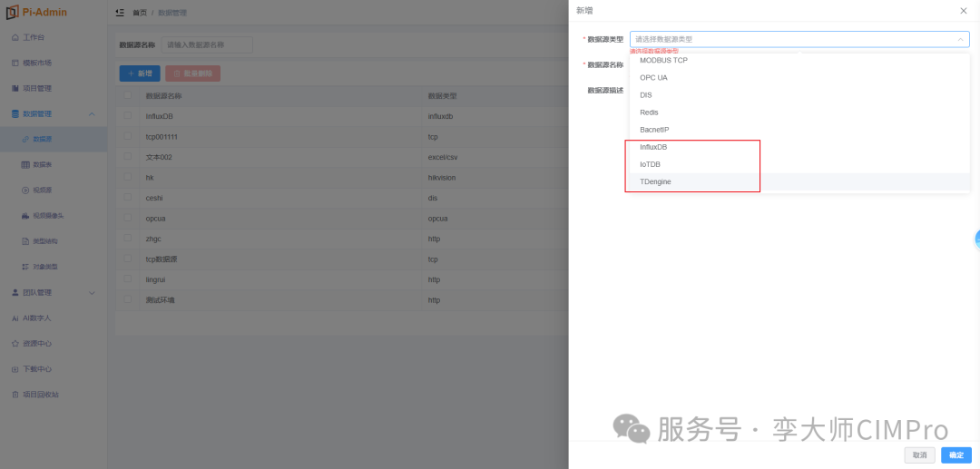Image resolution: width=980 pixels, height=469 pixels.
Task: Click the 工作台 home icon in sidebar
Action: [15, 37]
